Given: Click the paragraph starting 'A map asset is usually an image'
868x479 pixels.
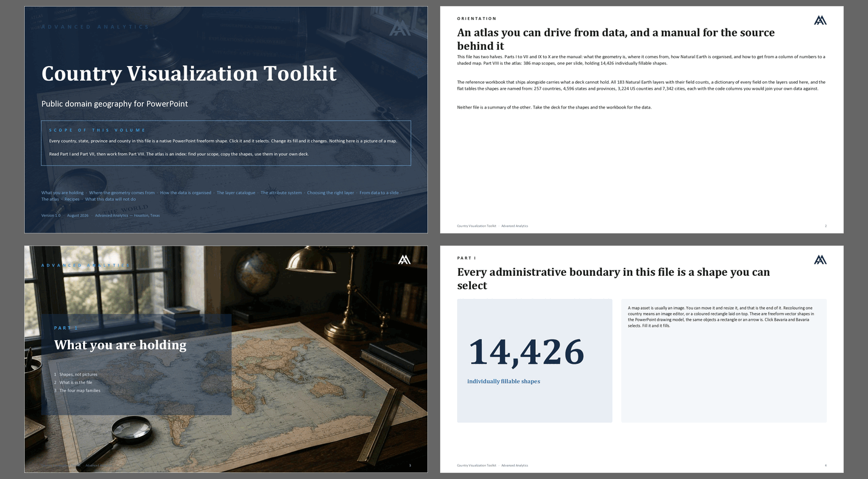Looking at the screenshot, I should click(x=721, y=317).
